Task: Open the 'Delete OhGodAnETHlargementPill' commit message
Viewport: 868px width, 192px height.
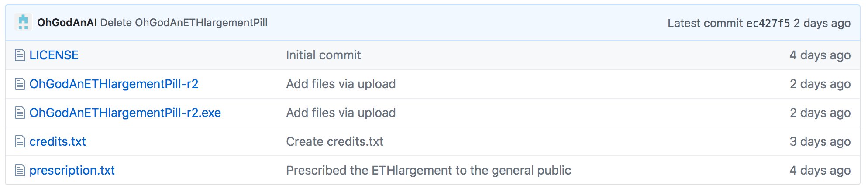Action: coord(184,23)
